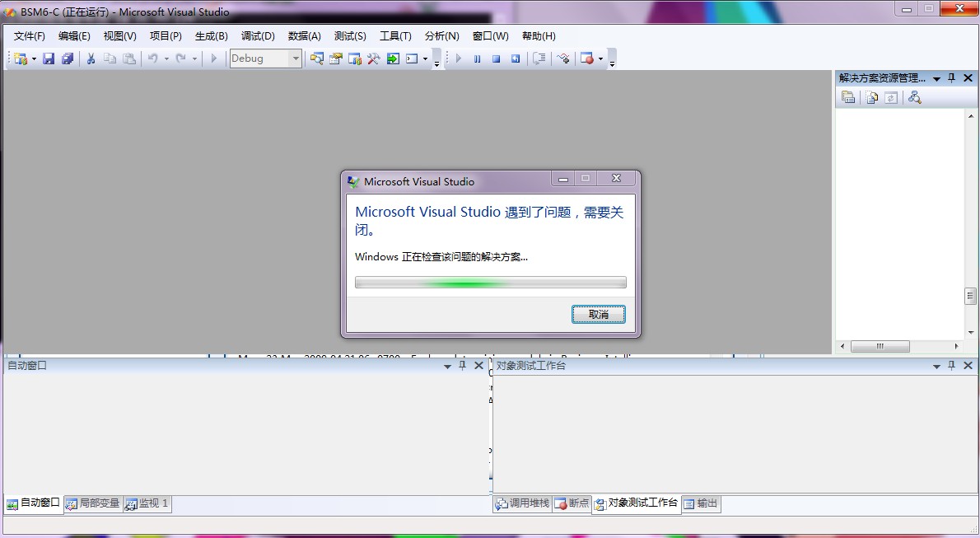The width and height of the screenshot is (980, 538).
Task: Click the Breakpoints window red dot icon
Action: tap(587, 58)
